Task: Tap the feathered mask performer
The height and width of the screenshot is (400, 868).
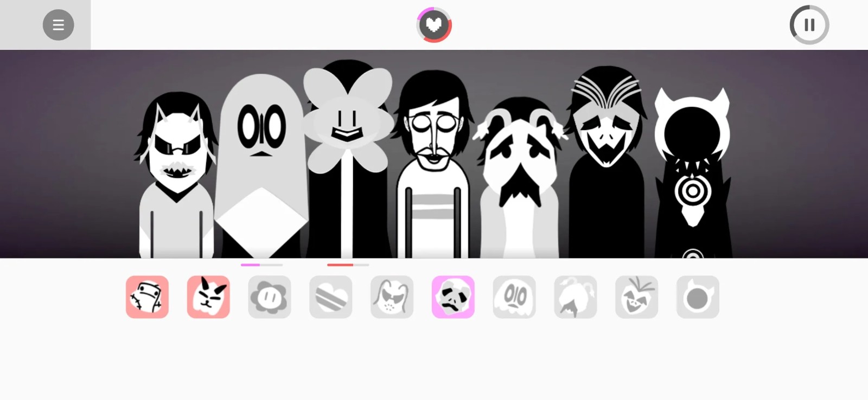Action: point(607,168)
